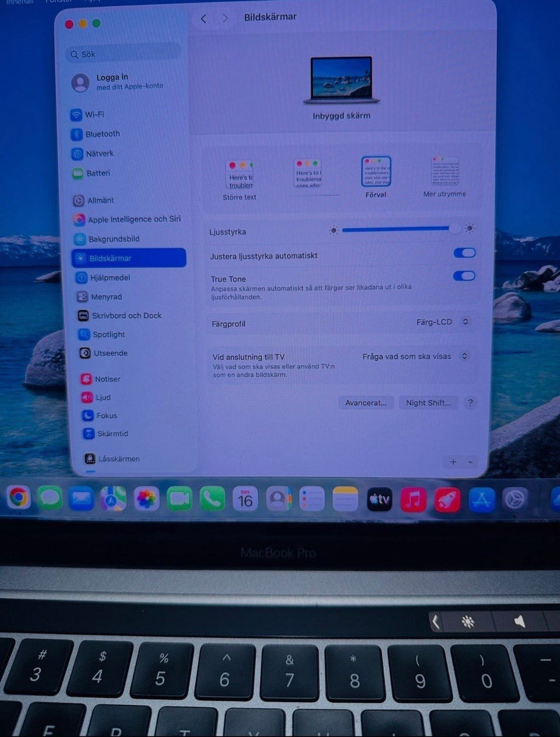Open Contacts from the Dock
Screen dimensions: 560x737
point(278,500)
